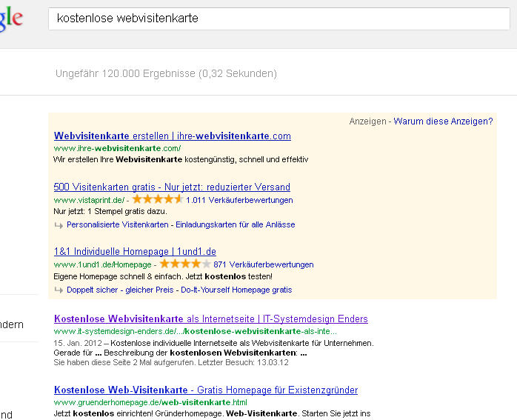Screen dimensions: 517x420
Task: Click 'Ungefähr 120.000 Ergebnisse' stats text
Action: (166, 73)
